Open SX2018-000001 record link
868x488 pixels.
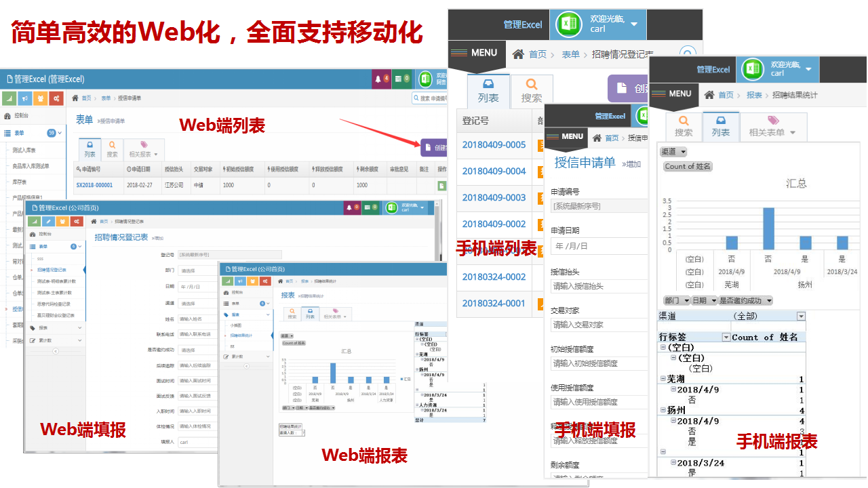click(x=94, y=185)
